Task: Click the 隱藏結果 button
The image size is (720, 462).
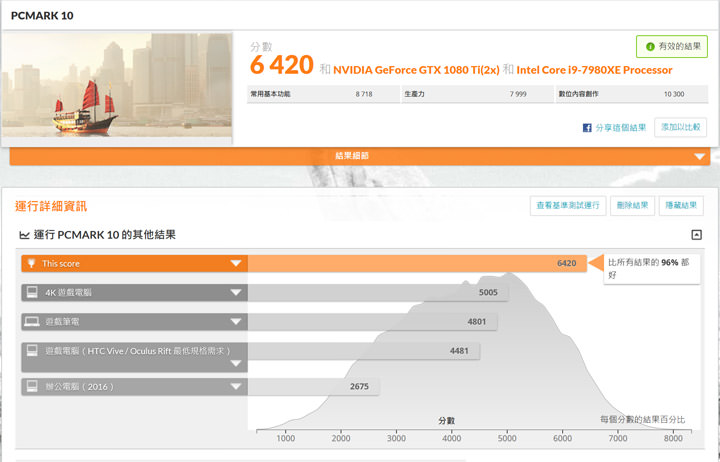Action: click(681, 205)
